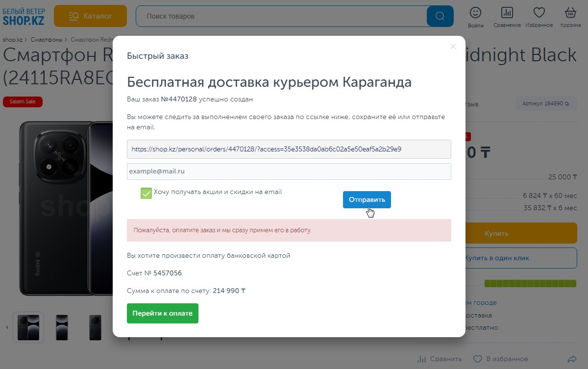The image size is (588, 369).
Task: Select the order tracking link field
Action: 289,149
